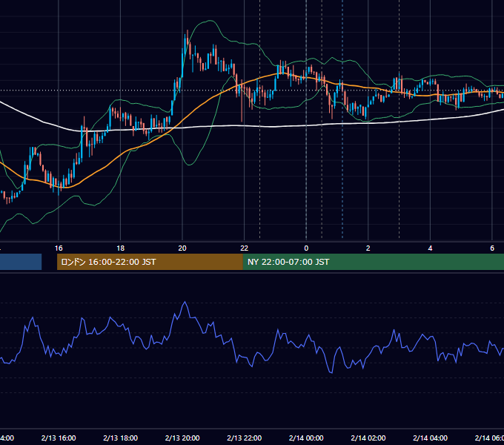Click the 2/13 16:00 date label
The image size is (504, 445).
click(x=59, y=438)
